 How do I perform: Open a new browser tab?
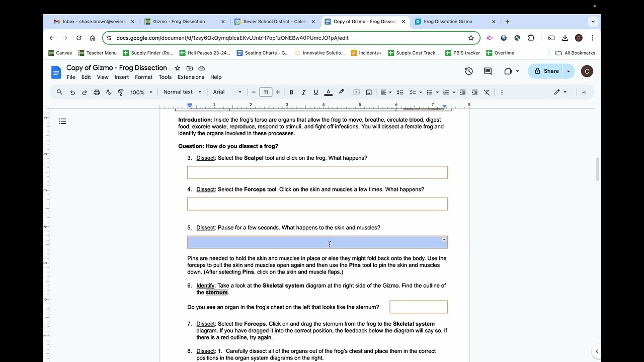coord(507,22)
